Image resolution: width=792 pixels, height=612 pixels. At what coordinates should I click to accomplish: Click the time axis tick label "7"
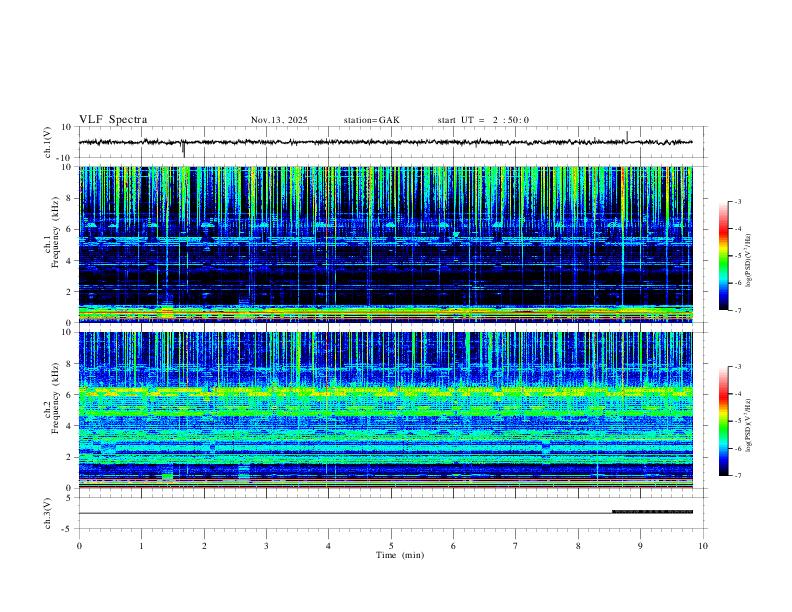(x=516, y=546)
